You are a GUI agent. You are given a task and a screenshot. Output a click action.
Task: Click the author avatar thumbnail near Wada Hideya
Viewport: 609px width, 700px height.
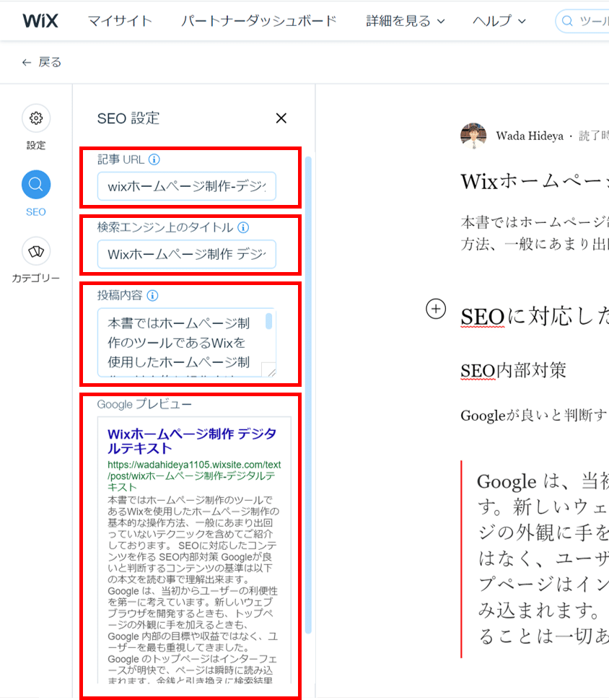pyautogui.click(x=474, y=136)
